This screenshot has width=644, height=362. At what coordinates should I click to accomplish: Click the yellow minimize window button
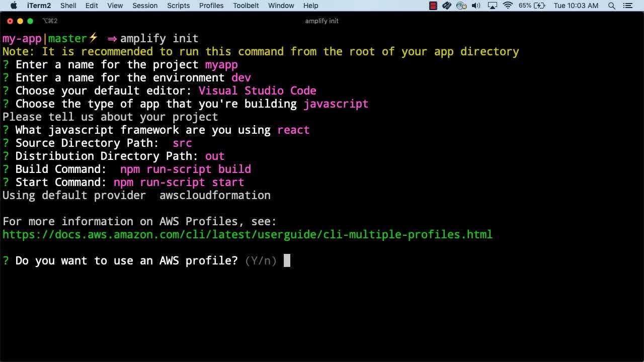(20, 21)
